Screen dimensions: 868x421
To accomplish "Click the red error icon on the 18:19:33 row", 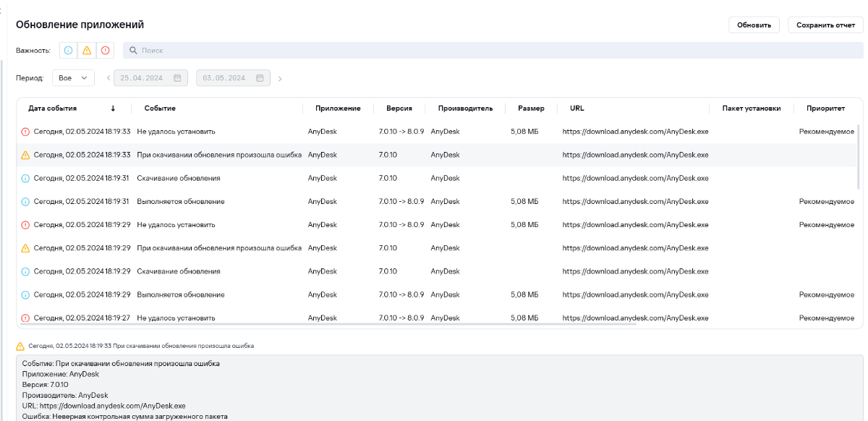I will click(25, 132).
